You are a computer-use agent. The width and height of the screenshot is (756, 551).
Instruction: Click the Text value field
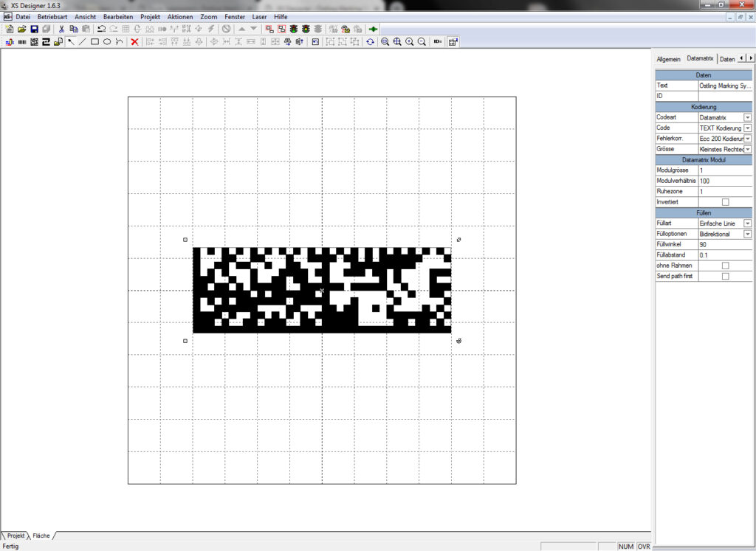tap(725, 86)
